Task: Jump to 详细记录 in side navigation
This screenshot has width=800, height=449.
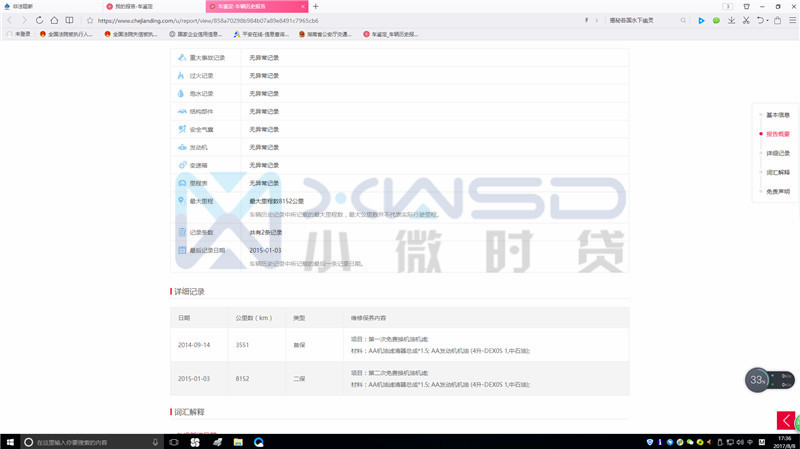Action: click(777, 153)
